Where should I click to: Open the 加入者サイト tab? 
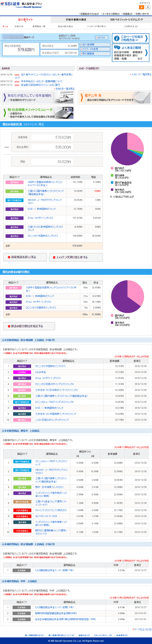point(25,19)
